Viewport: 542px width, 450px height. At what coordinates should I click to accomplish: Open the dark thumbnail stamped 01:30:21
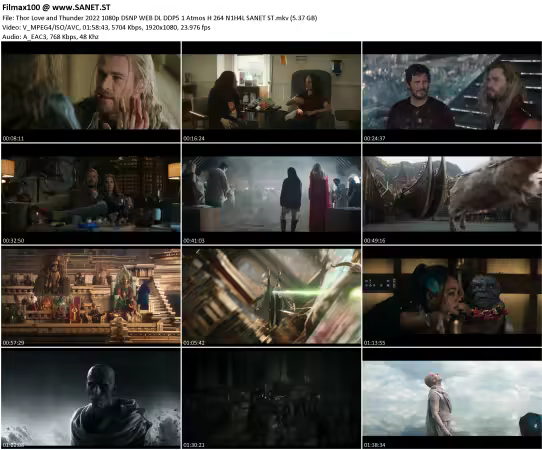pos(271,398)
